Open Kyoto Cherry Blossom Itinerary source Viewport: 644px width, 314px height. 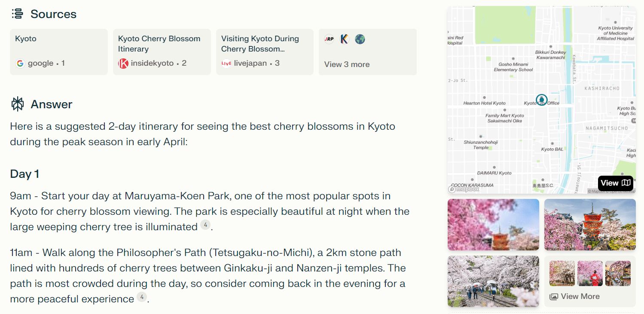(x=162, y=52)
